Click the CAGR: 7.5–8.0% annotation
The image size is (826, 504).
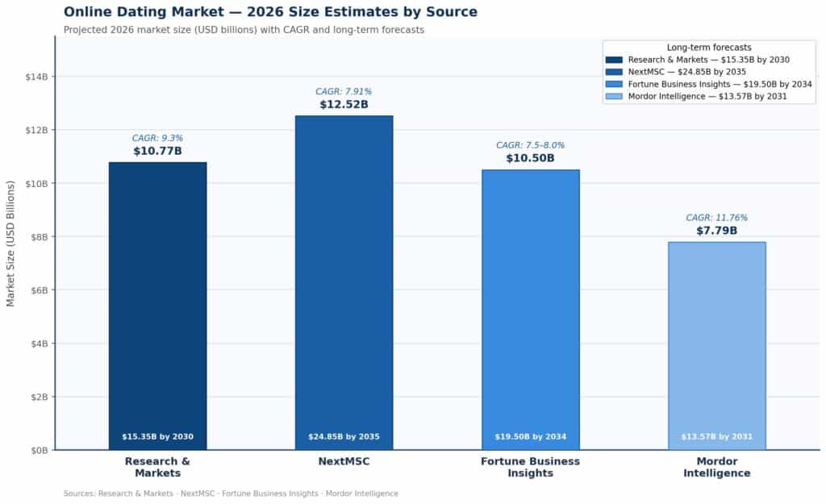[x=530, y=145]
